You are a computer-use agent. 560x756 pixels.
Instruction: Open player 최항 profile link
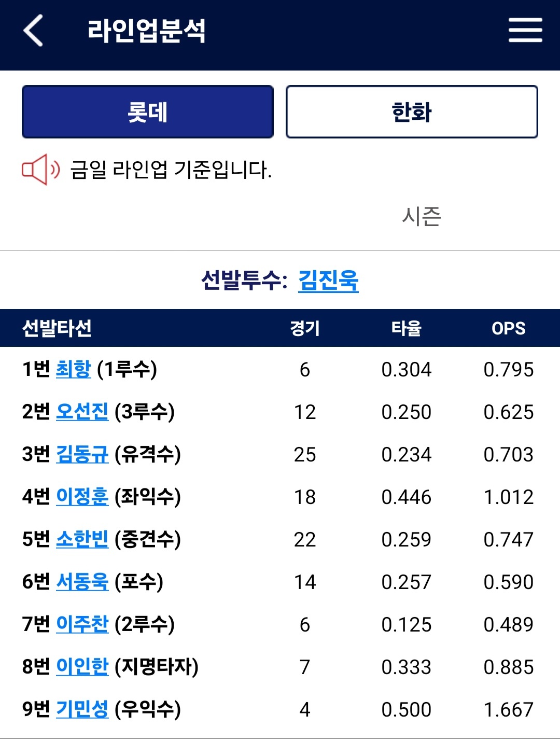pyautogui.click(x=73, y=369)
